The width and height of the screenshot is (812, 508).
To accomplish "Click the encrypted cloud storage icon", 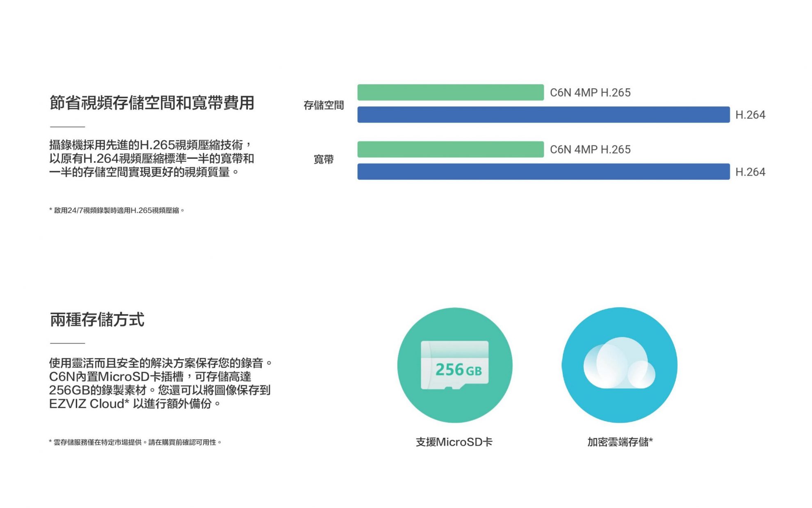I will click(x=619, y=365).
